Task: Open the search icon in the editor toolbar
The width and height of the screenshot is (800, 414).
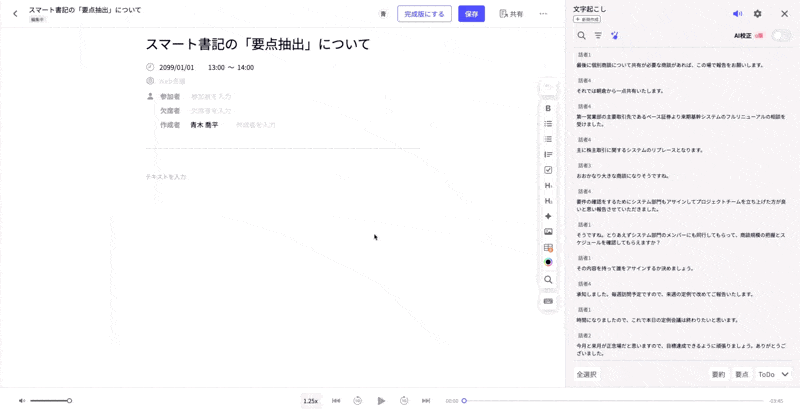Action: tap(548, 280)
